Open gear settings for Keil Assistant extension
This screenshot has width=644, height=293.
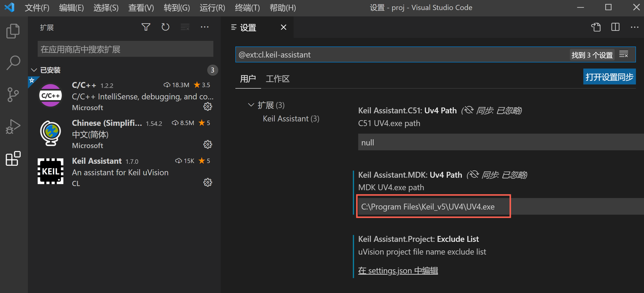(207, 182)
